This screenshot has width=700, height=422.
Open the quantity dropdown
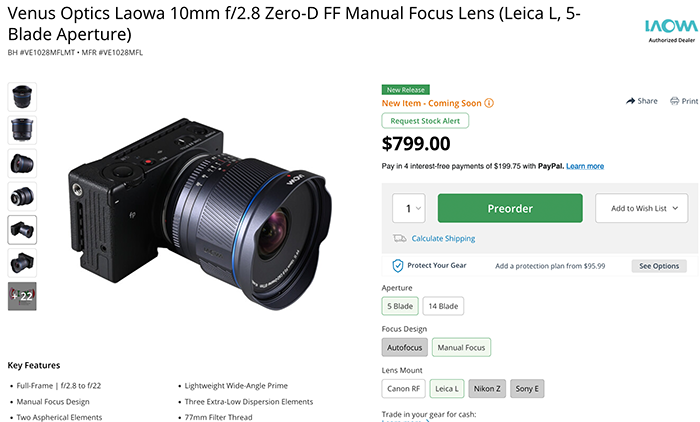tap(409, 209)
